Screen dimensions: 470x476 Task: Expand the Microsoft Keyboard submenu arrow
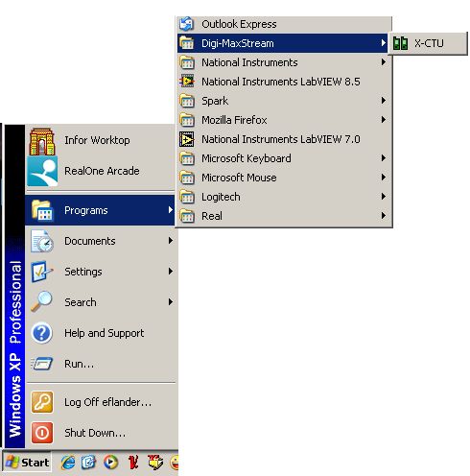[x=383, y=158]
